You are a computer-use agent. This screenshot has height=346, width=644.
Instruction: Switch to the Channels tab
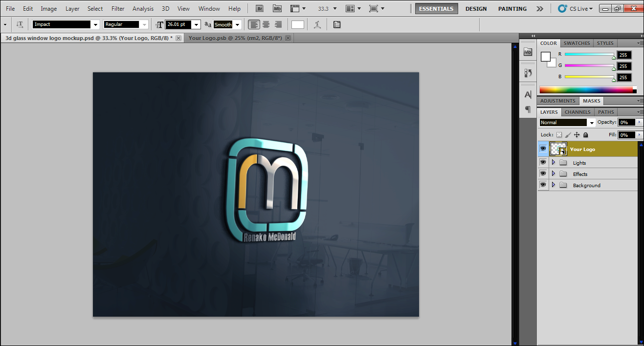(x=577, y=112)
